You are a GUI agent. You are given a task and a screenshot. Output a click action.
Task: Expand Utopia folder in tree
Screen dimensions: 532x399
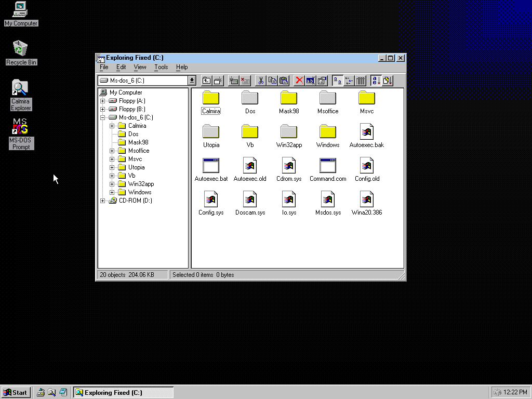click(112, 167)
